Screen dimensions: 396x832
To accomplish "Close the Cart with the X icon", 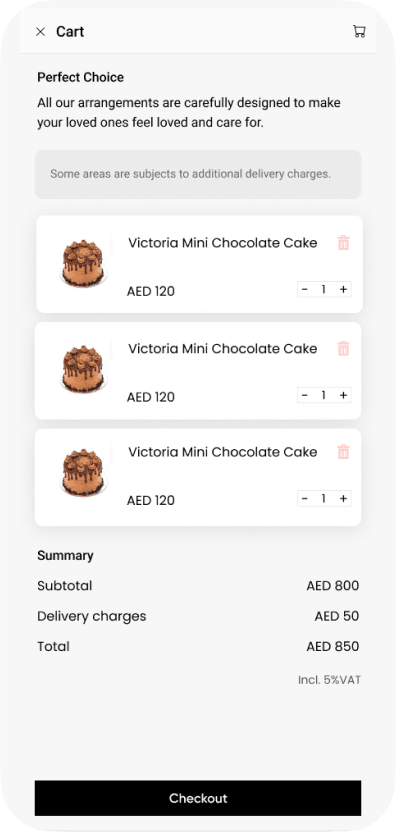I will point(40,32).
